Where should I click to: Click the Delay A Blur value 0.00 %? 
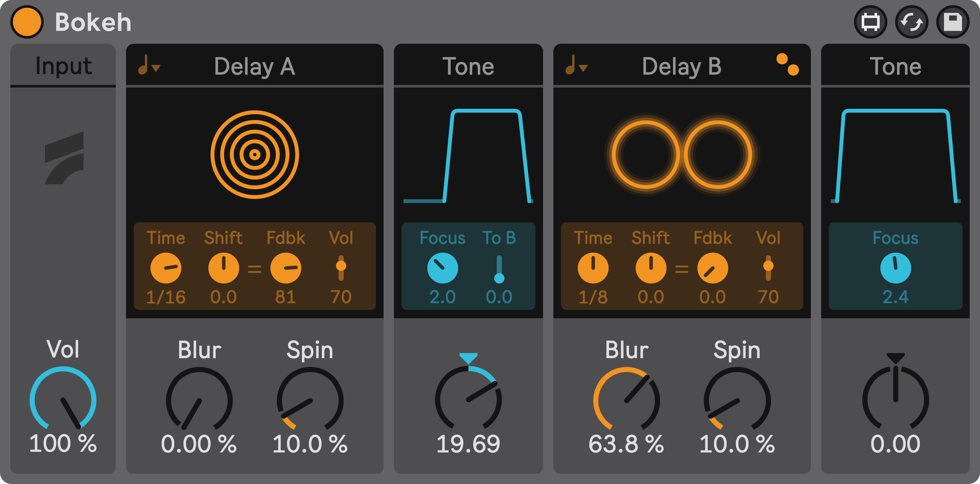(x=199, y=444)
